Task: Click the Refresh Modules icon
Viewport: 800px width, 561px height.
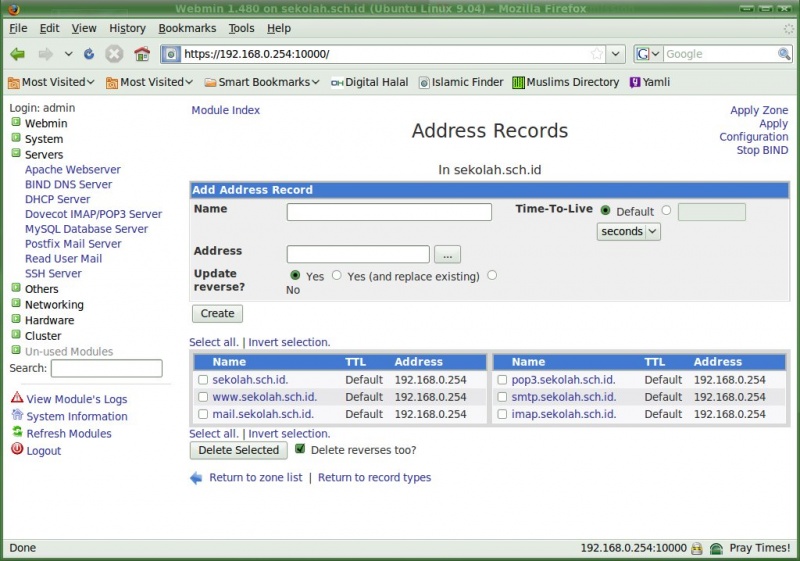Action: (x=16, y=432)
